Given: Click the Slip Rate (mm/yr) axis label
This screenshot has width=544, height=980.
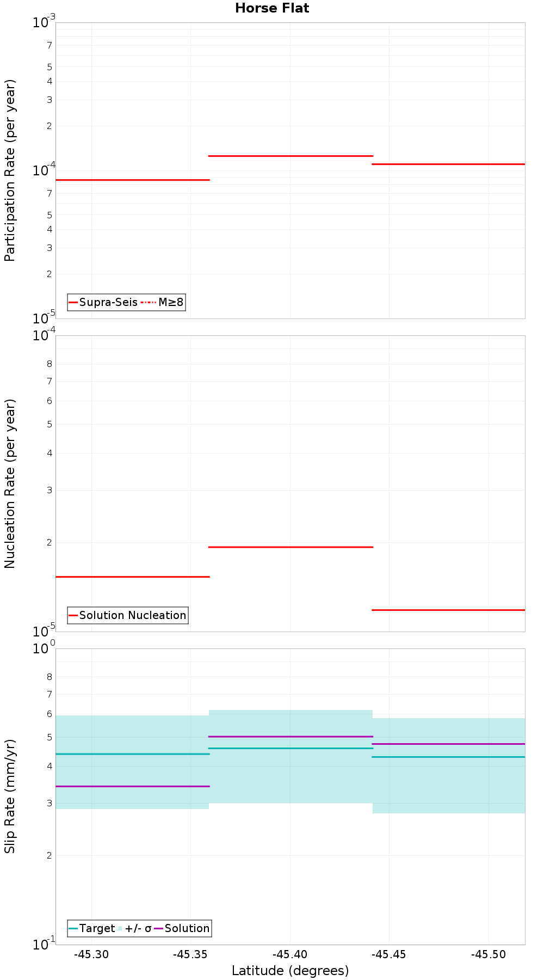Looking at the screenshot, I should click(10, 796).
